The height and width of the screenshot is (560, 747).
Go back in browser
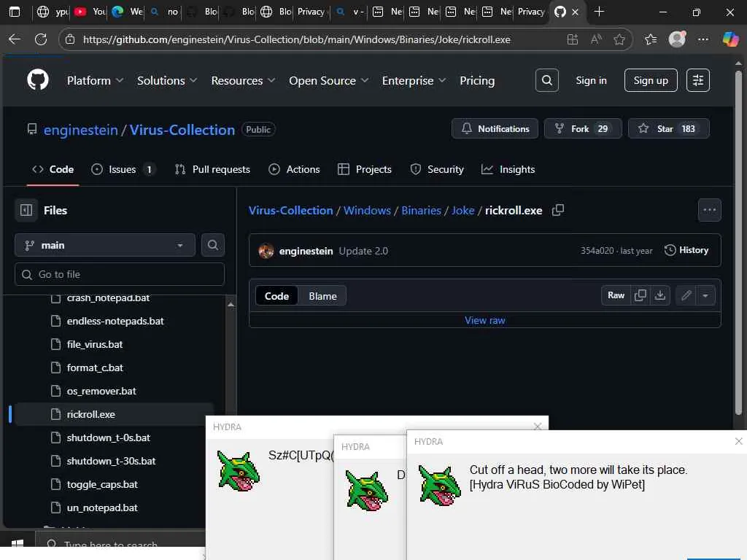click(x=15, y=39)
